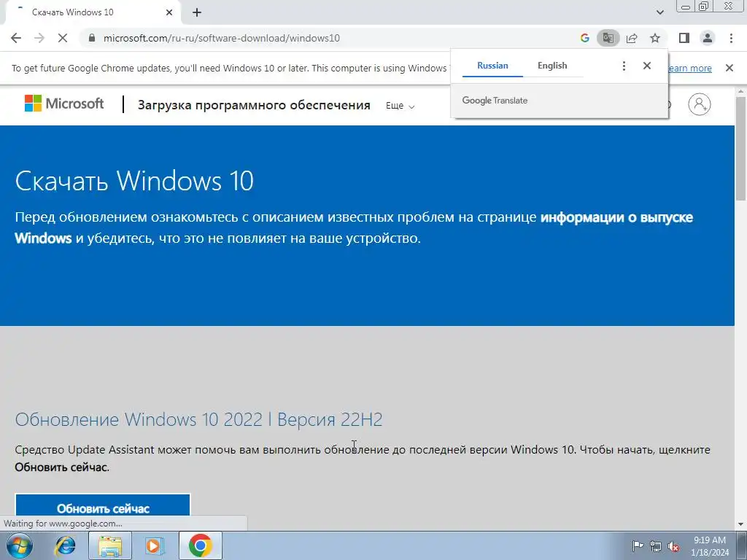The height and width of the screenshot is (560, 747).
Task: Select the Russian tab in Translate
Action: coord(492,66)
